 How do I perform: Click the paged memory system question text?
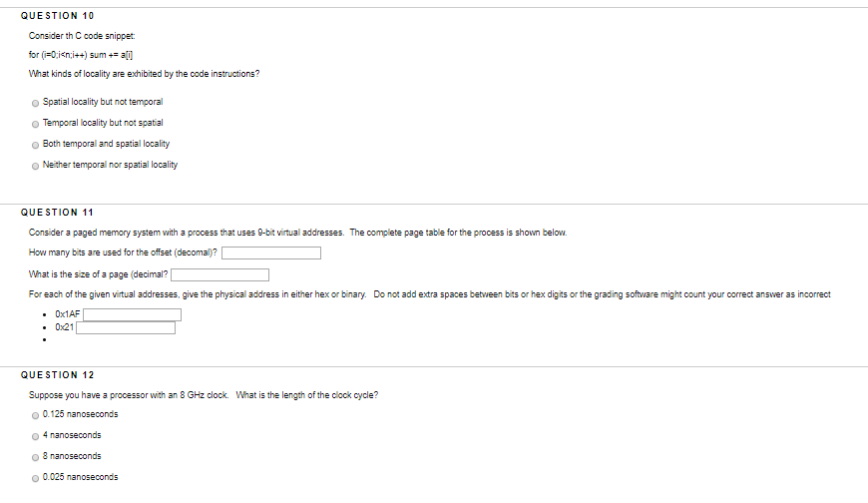[x=297, y=232]
